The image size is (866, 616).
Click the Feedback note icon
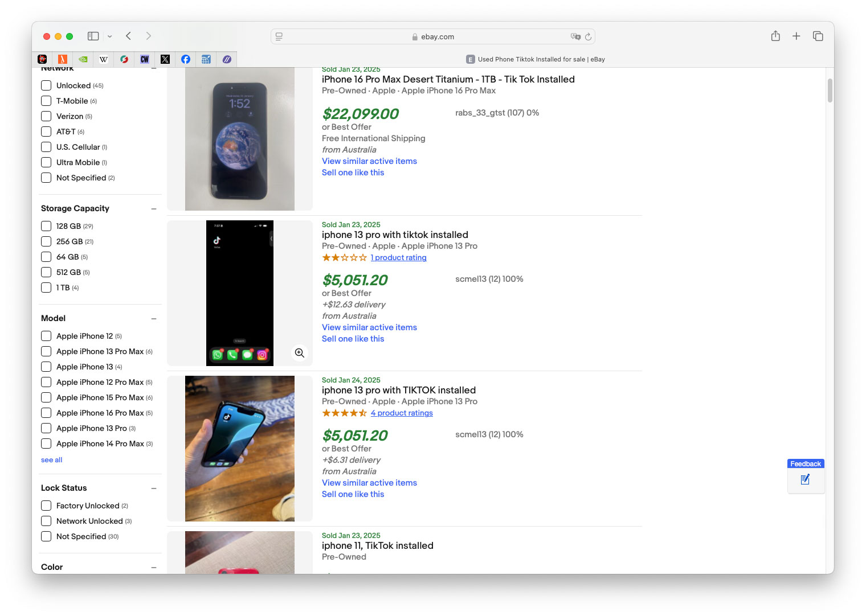coord(805,480)
